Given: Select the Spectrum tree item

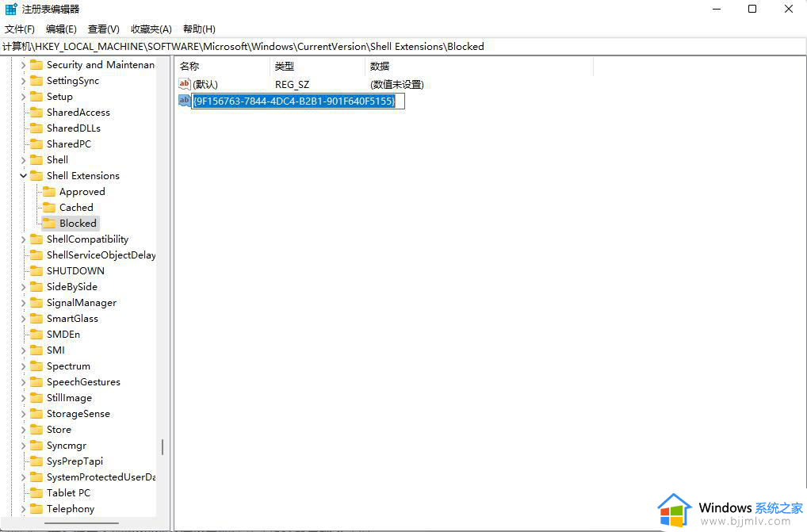Looking at the screenshot, I should 68,366.
